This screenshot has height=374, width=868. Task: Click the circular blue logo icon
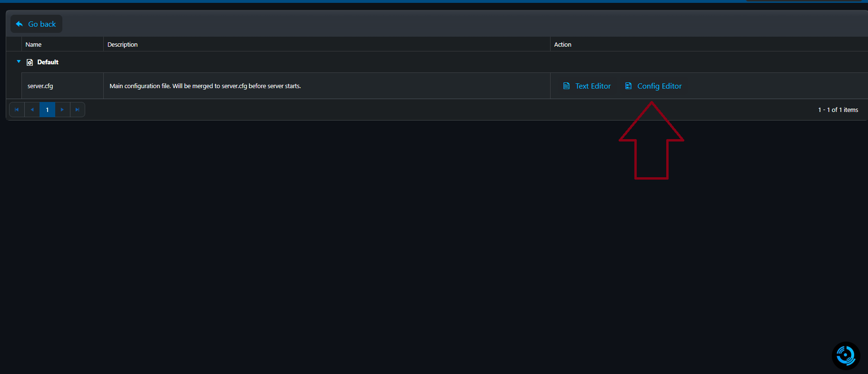pos(846,355)
